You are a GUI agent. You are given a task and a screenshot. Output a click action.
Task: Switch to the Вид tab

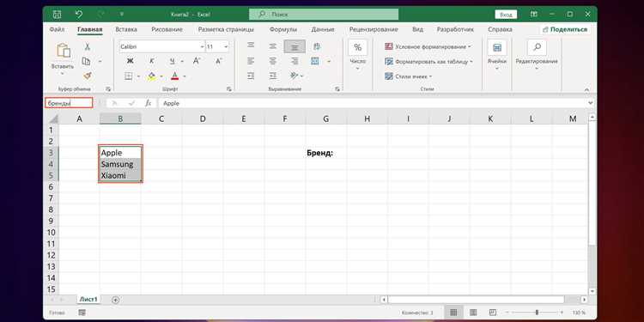(x=417, y=29)
